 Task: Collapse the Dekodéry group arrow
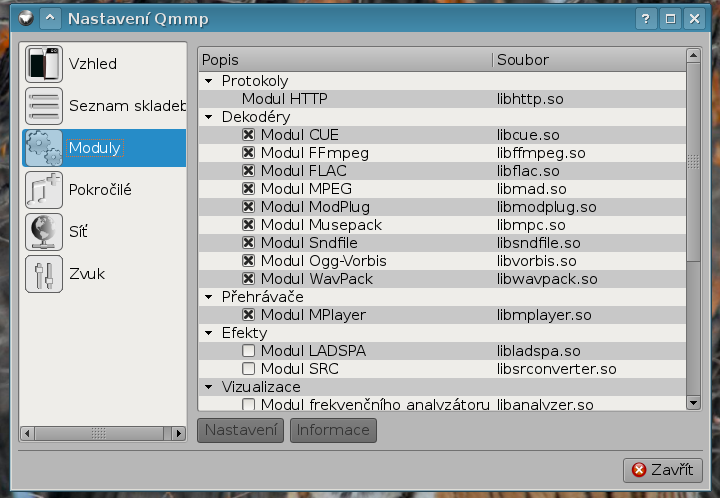pyautogui.click(x=209, y=117)
